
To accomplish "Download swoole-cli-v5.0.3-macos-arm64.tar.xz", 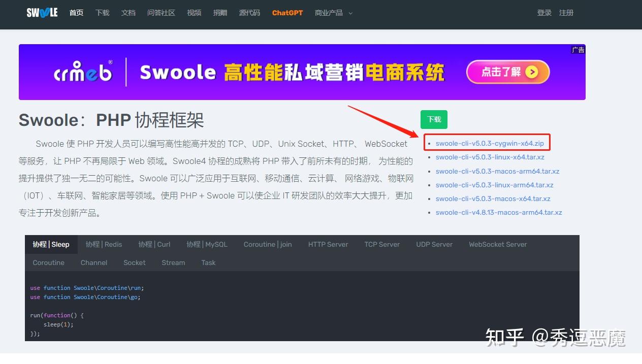I will (x=498, y=171).
